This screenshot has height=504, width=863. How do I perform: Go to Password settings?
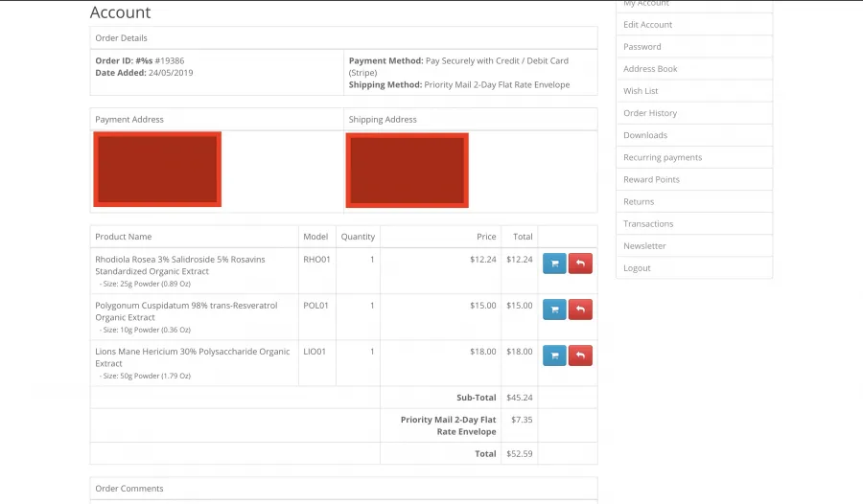click(x=641, y=47)
